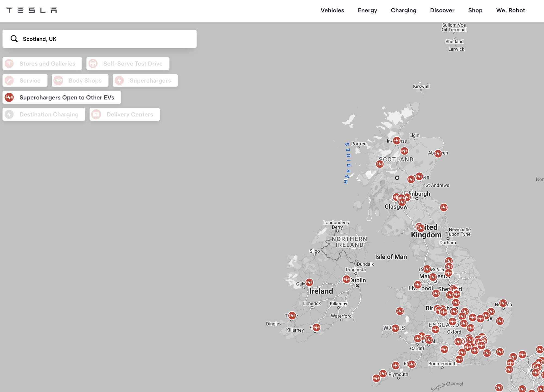Select supercharger pin on WALES label
This screenshot has width=544, height=392.
point(395,328)
